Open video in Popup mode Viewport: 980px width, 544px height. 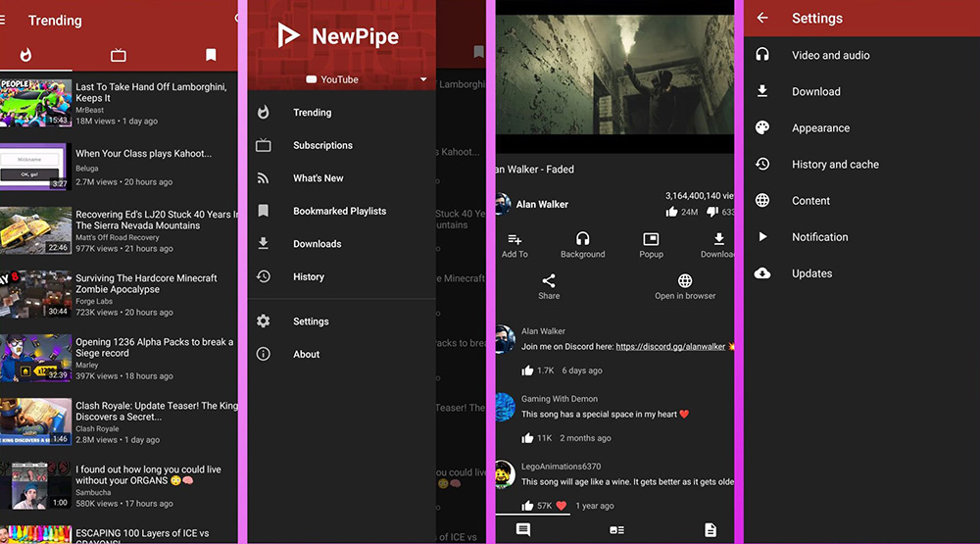pos(651,239)
